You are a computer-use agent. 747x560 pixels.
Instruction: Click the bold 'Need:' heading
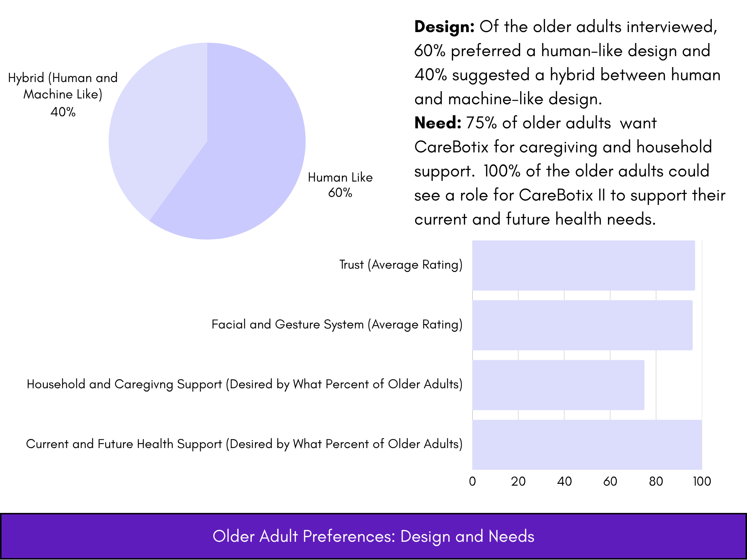tap(438, 123)
